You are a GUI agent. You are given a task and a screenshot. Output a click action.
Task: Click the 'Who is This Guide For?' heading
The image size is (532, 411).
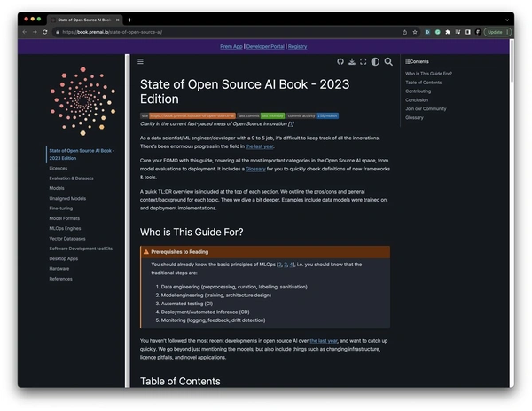click(192, 232)
